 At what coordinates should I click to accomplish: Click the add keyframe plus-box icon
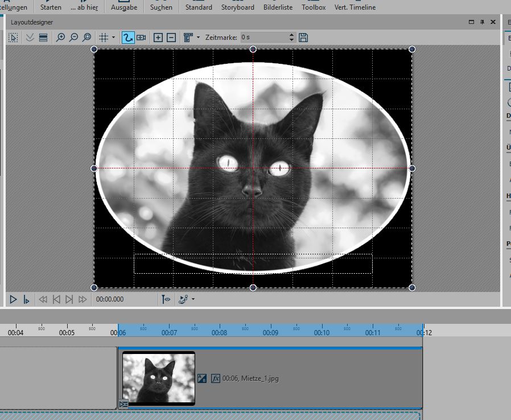point(158,38)
